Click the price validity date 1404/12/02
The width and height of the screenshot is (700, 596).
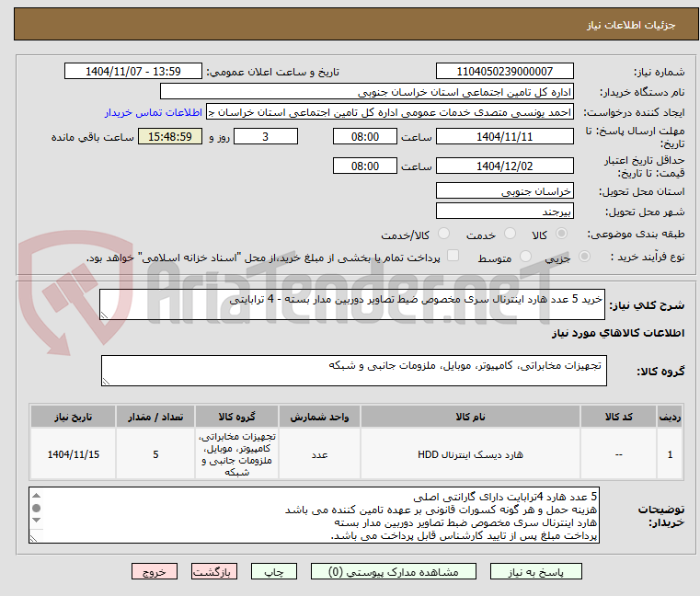point(504,166)
